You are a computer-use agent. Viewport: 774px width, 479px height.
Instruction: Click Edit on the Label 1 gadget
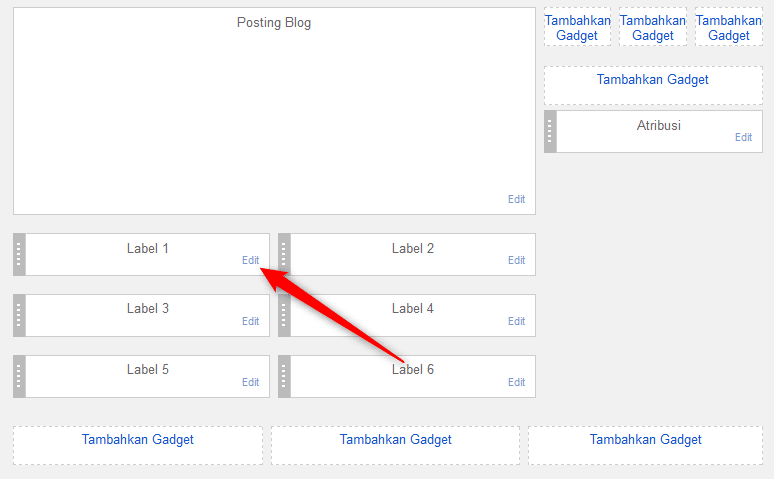pos(250,260)
